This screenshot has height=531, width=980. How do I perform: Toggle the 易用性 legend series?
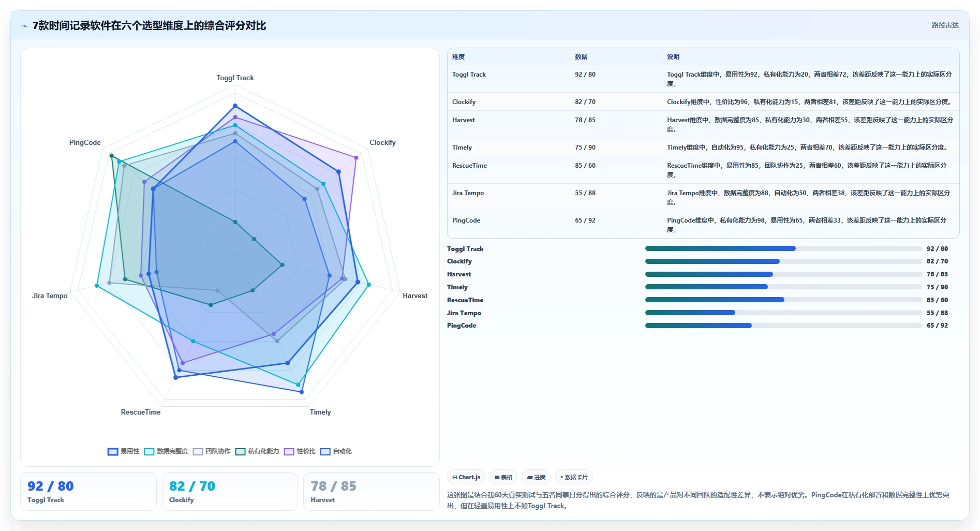click(x=124, y=451)
